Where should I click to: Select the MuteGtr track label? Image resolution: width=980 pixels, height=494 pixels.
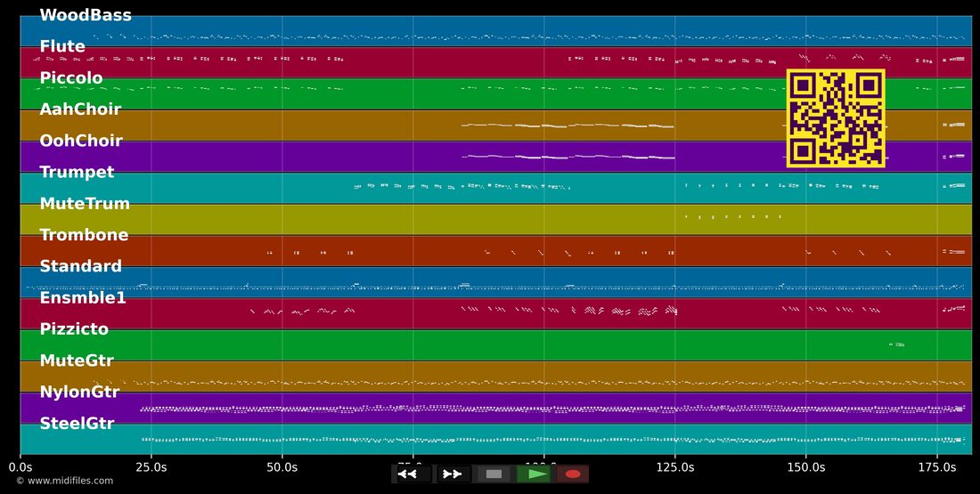pyautogui.click(x=77, y=360)
